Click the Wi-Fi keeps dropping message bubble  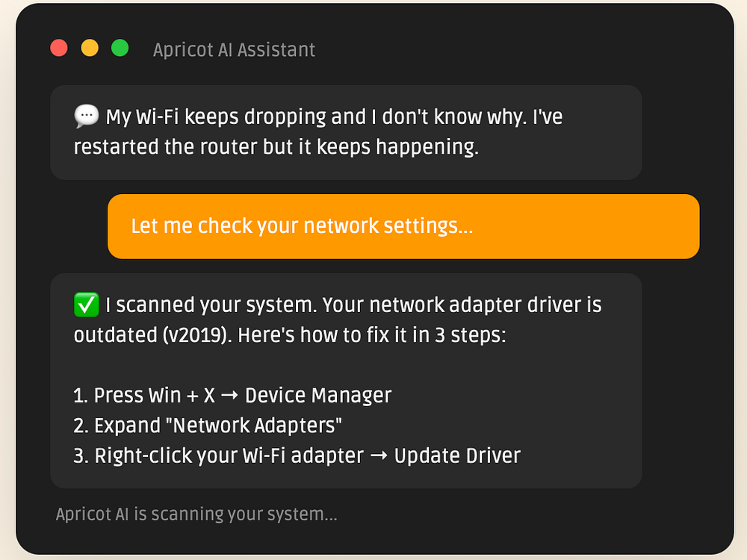coord(346,132)
